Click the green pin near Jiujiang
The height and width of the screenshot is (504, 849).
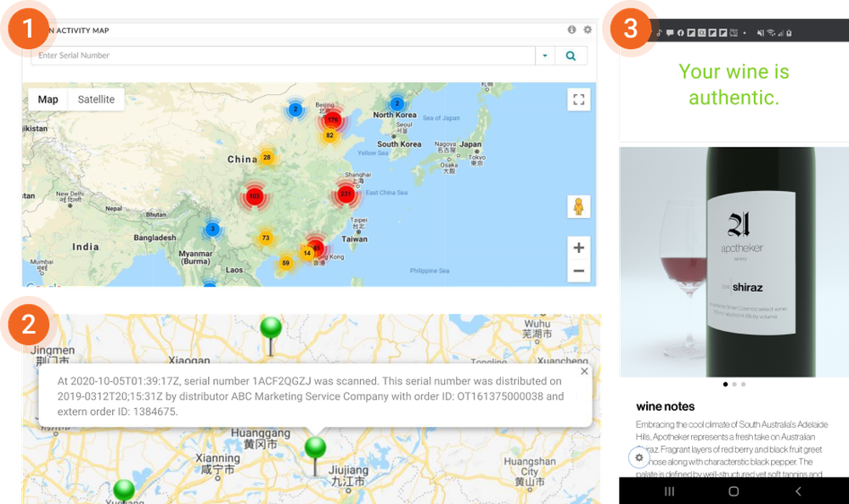315,456
